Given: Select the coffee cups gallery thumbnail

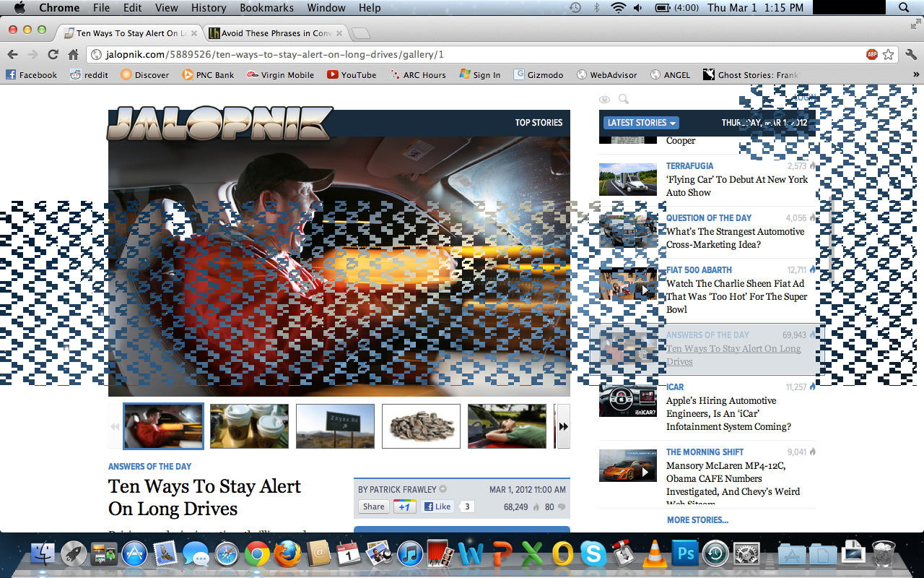Looking at the screenshot, I should (249, 426).
